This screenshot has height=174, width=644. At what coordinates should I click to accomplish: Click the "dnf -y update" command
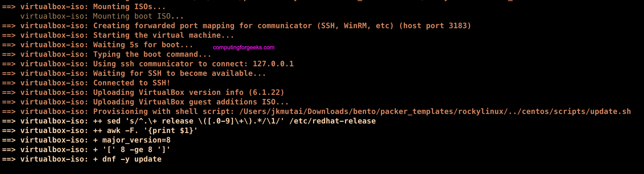pyautogui.click(x=132, y=159)
